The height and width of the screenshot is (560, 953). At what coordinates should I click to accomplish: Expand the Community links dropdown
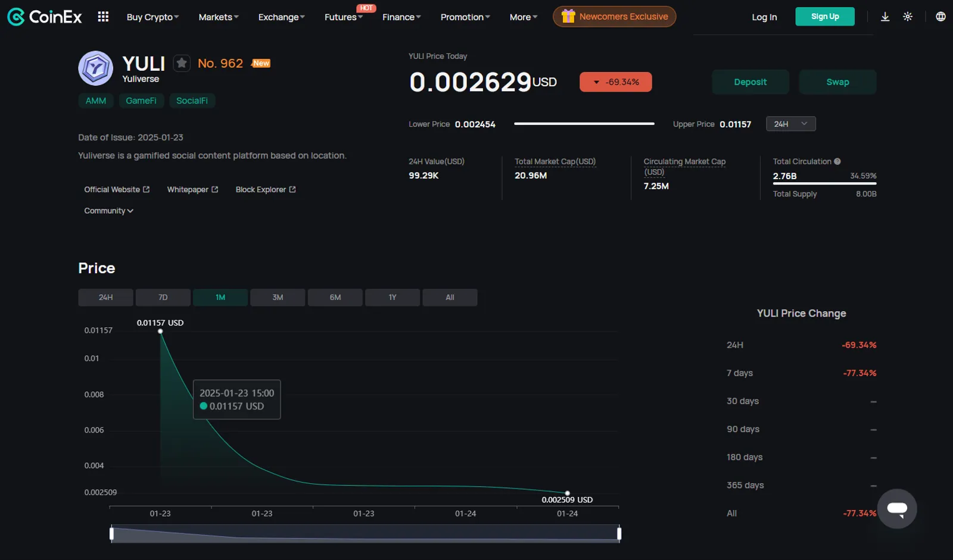(108, 211)
